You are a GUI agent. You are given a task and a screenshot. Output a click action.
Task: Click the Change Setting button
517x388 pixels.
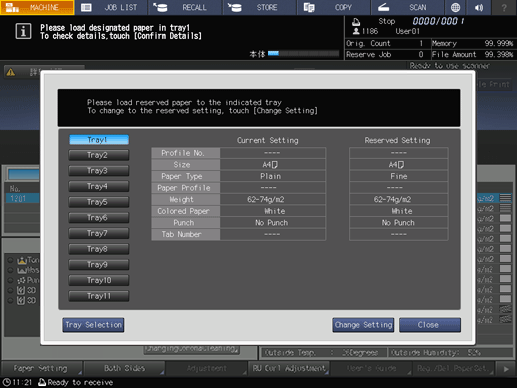pos(363,325)
